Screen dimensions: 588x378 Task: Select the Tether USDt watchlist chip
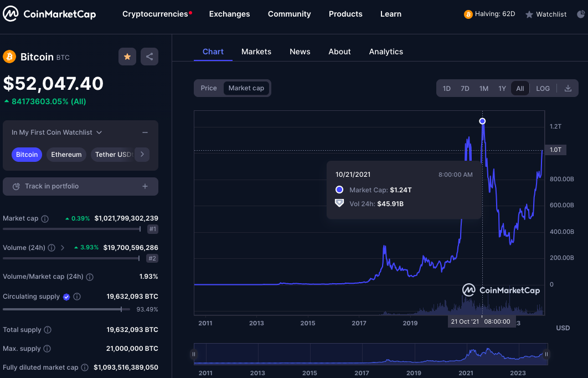click(114, 155)
